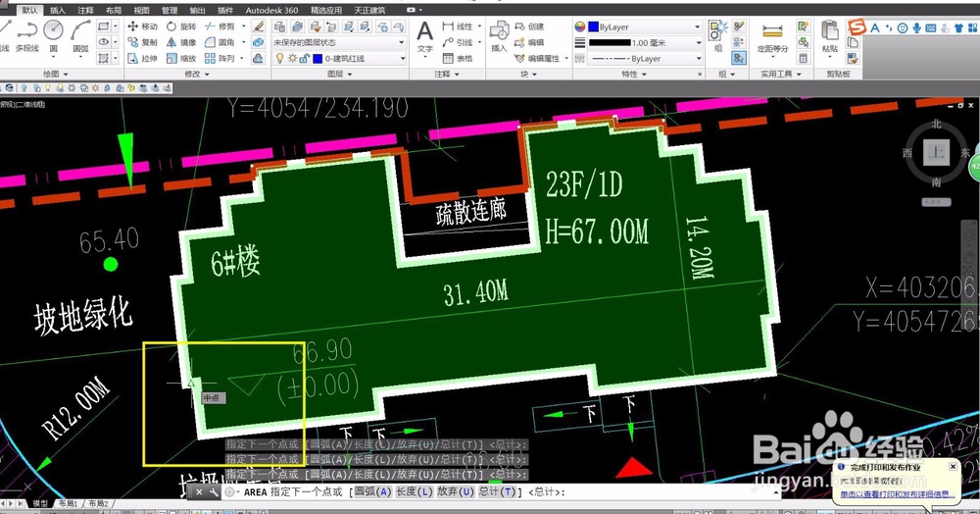
Task: Open the 默认 ribbon tab
Action: [29, 10]
